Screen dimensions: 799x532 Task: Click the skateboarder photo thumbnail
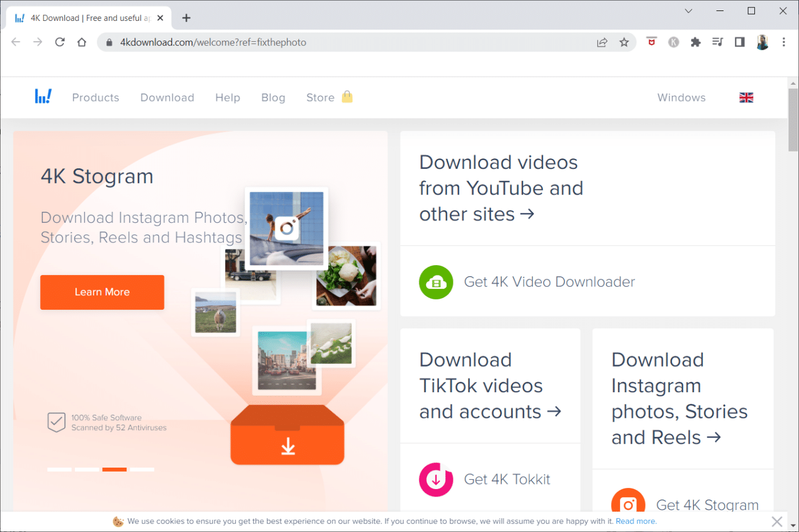[x=287, y=229]
